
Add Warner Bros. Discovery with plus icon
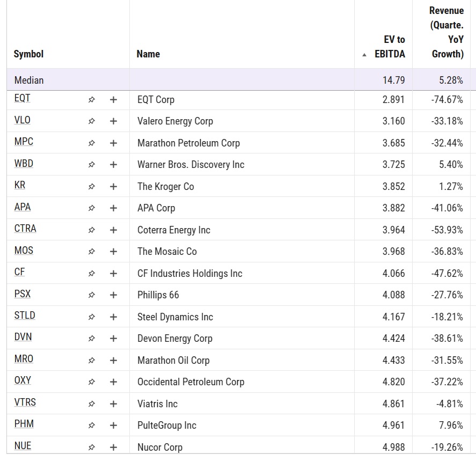(113, 165)
